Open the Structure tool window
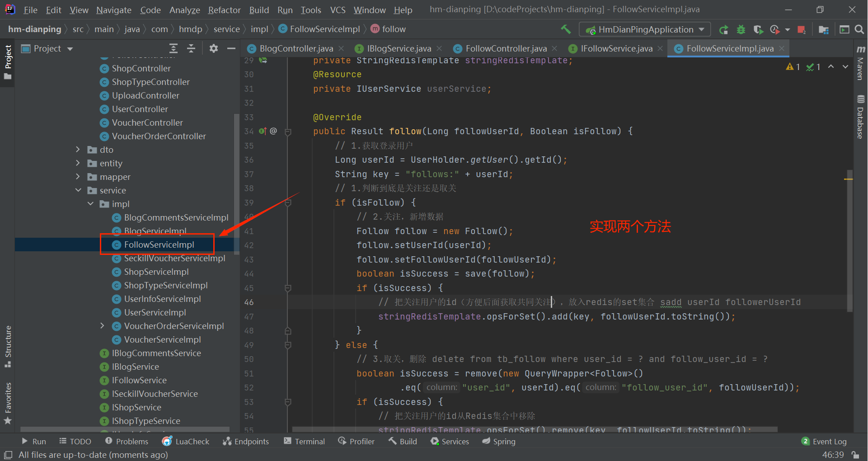 click(8, 346)
